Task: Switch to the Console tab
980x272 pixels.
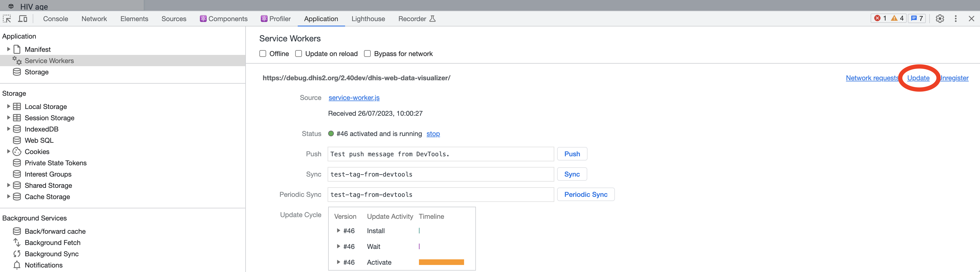Action: [56, 19]
